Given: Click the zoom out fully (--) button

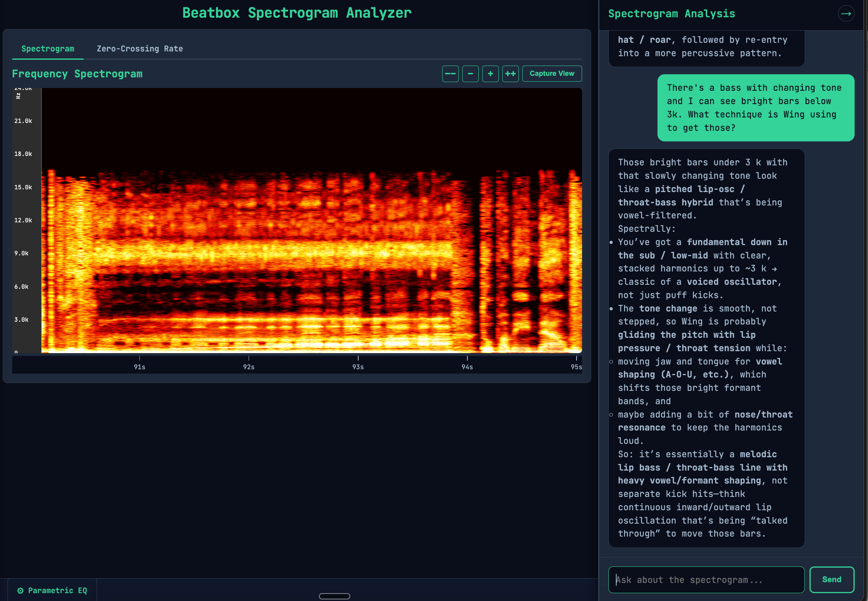Looking at the screenshot, I should [450, 74].
